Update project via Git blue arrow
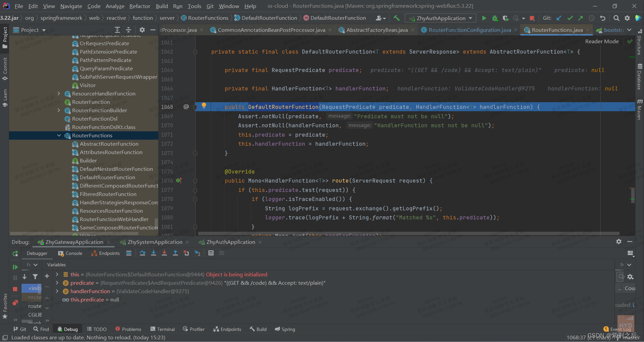The image size is (644, 342). point(559,18)
